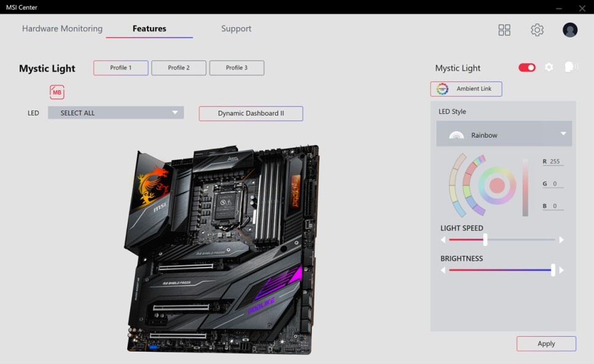Minimize the MSI Center window

[559, 8]
